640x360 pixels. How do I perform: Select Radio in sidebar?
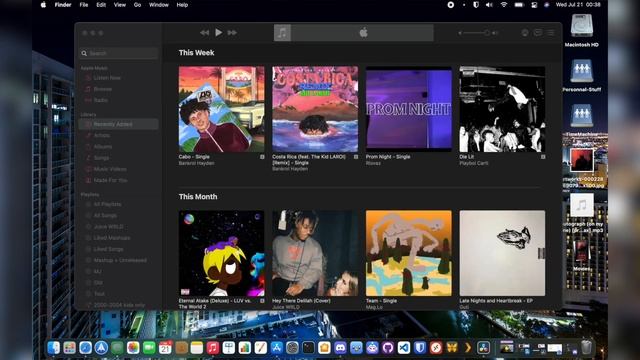[x=101, y=100]
